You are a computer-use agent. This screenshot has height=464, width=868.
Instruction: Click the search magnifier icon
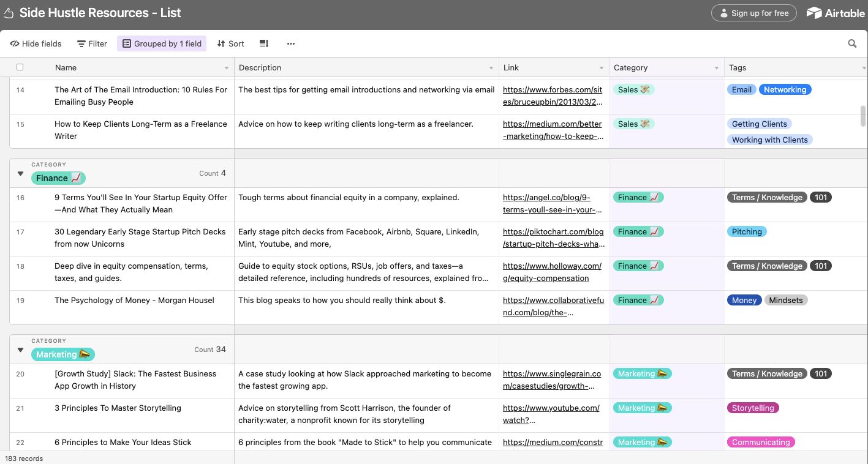852,43
